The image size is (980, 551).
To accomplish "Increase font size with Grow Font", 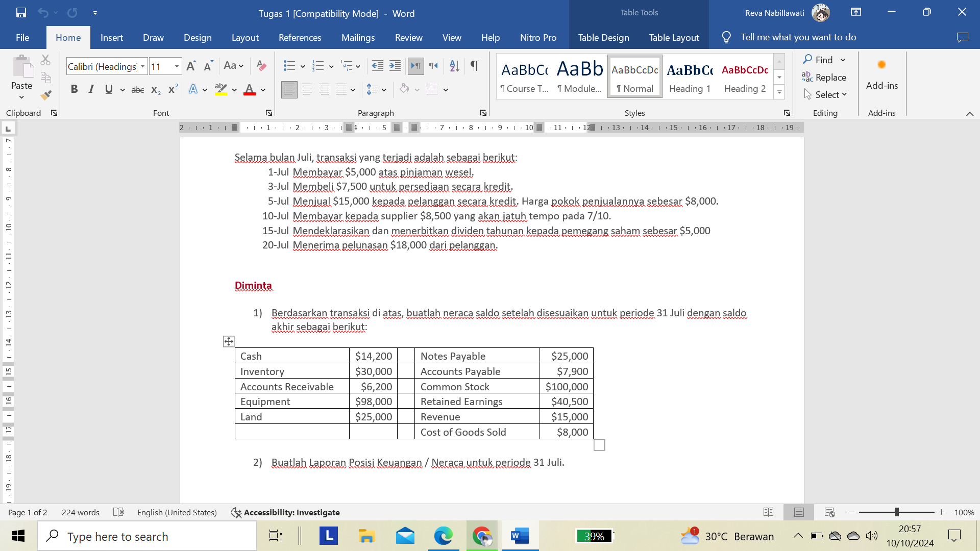I will point(191,66).
